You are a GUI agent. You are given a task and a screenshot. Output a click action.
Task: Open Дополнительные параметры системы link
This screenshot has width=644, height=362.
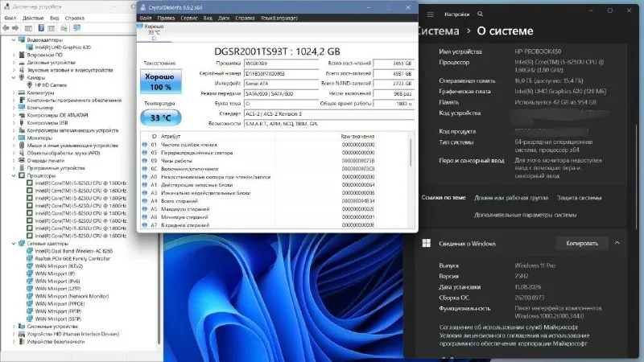526,215
